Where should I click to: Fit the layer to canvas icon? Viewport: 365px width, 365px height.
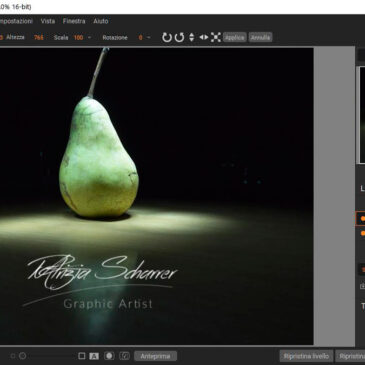(216, 37)
